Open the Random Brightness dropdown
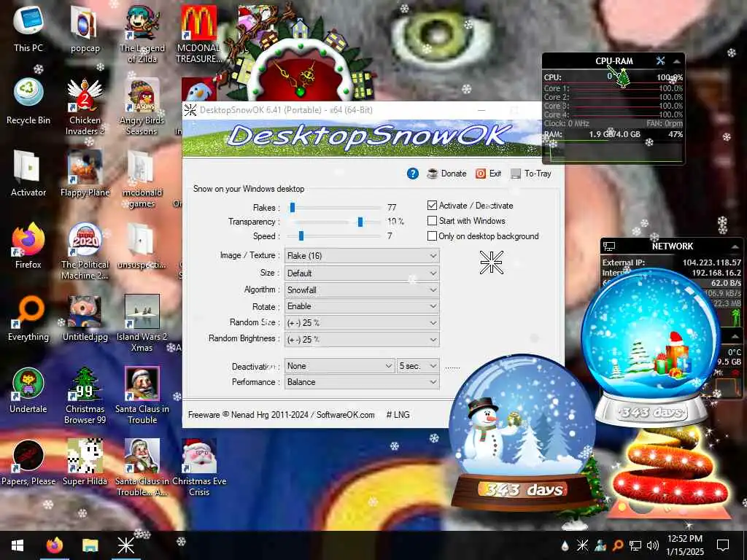The image size is (747, 560). click(x=362, y=340)
